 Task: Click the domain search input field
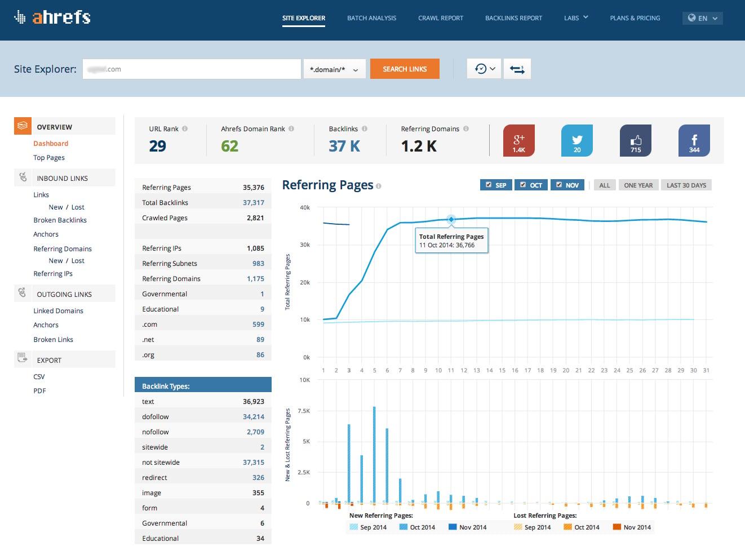192,68
